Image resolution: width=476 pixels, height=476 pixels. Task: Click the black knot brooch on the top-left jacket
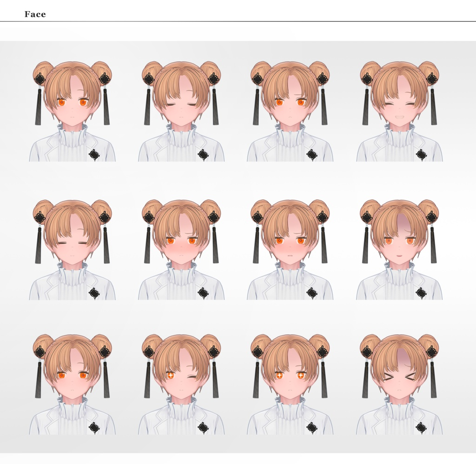pyautogui.click(x=94, y=155)
